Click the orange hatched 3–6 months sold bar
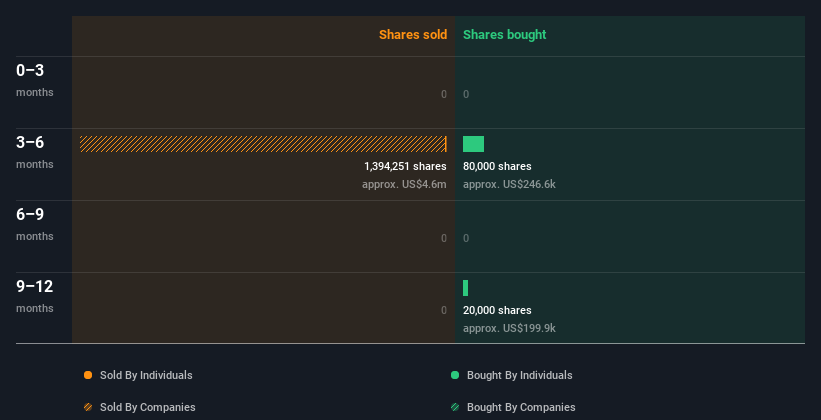This screenshot has width=821, height=420. tap(263, 144)
